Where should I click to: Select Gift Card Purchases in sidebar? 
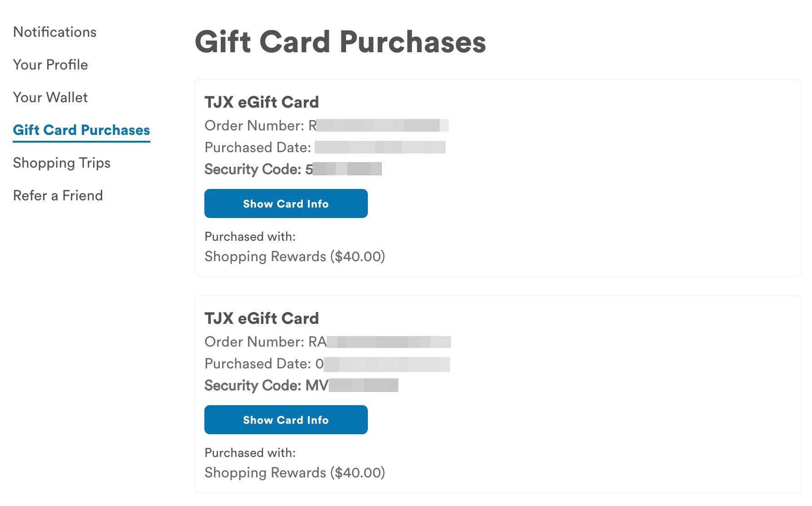[81, 130]
